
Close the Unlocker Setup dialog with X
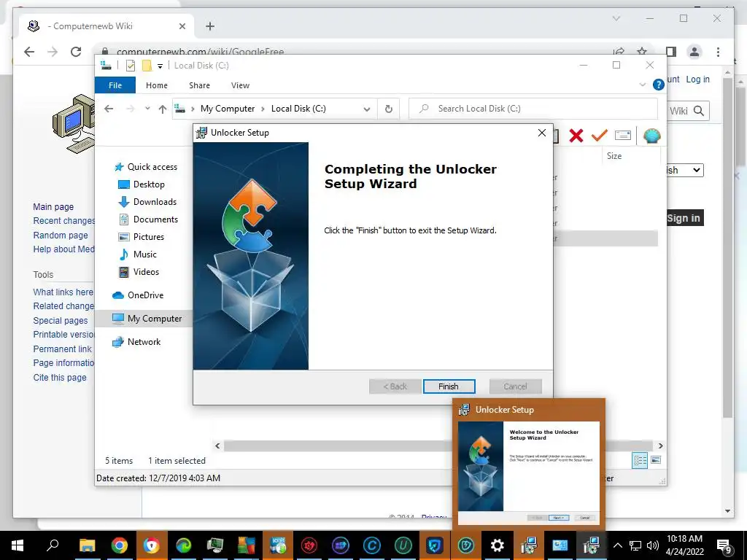(x=542, y=133)
